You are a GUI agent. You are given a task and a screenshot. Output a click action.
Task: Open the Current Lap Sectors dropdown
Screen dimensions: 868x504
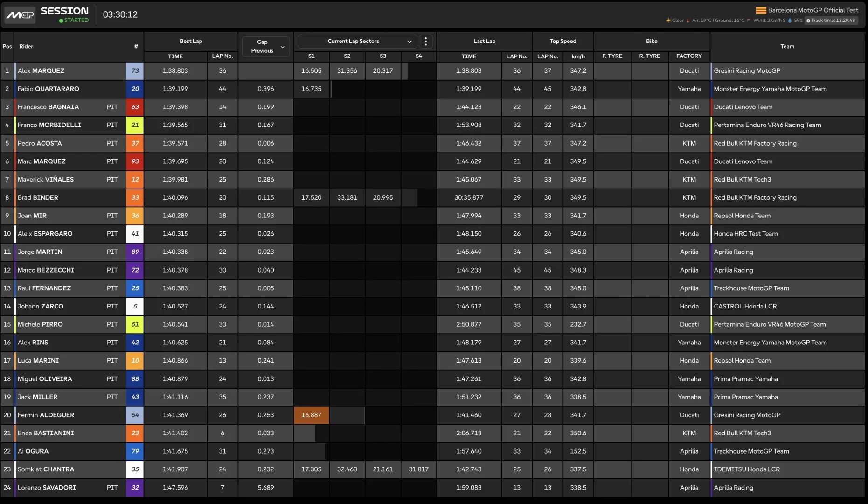(x=357, y=41)
